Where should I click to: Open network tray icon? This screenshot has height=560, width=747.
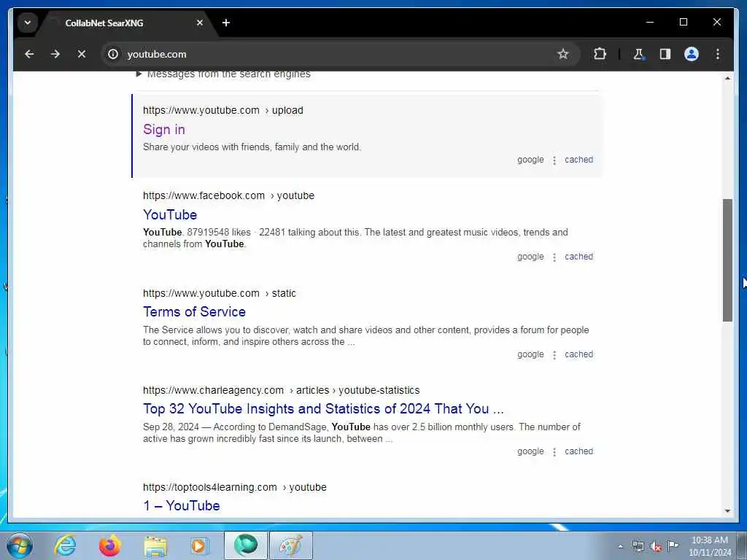638,546
